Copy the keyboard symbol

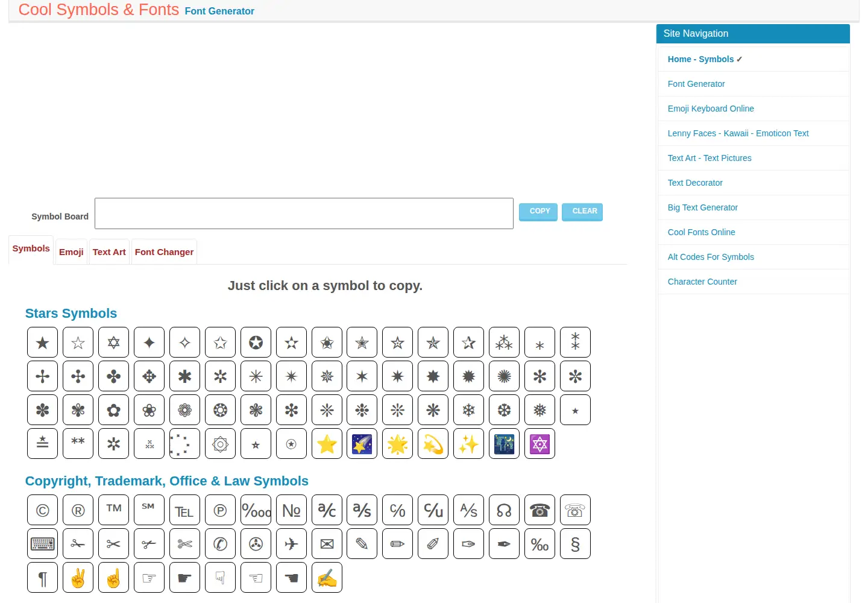[x=42, y=544]
